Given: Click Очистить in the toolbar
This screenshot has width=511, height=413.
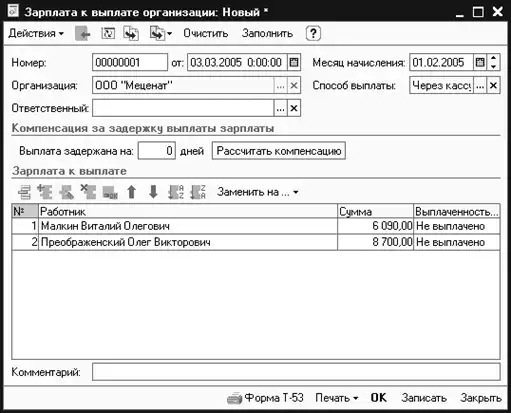Looking at the screenshot, I should coord(206,33).
